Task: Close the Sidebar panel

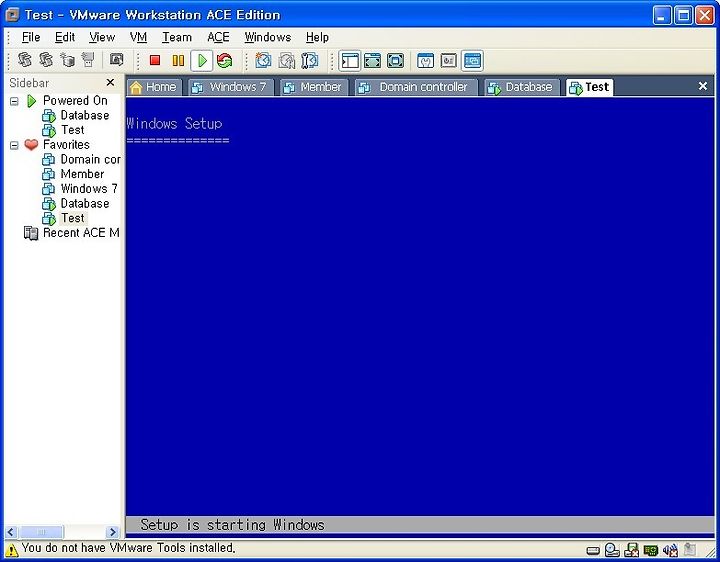Action: click(110, 83)
